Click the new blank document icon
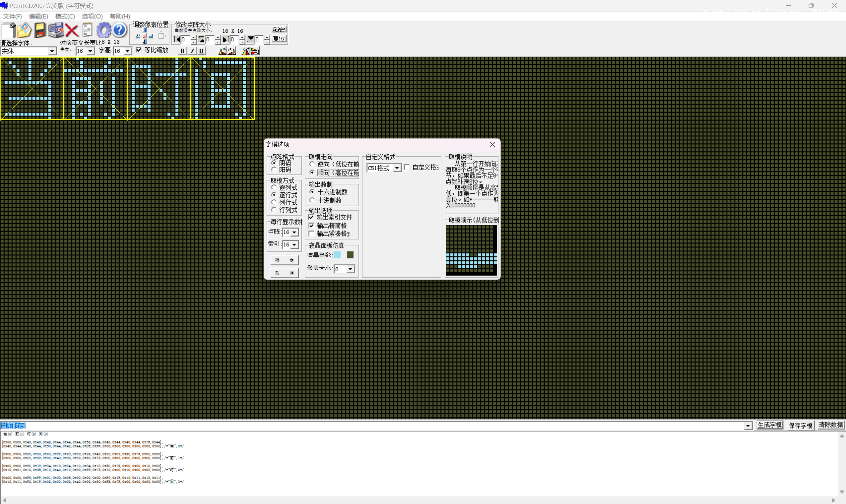 (9, 30)
